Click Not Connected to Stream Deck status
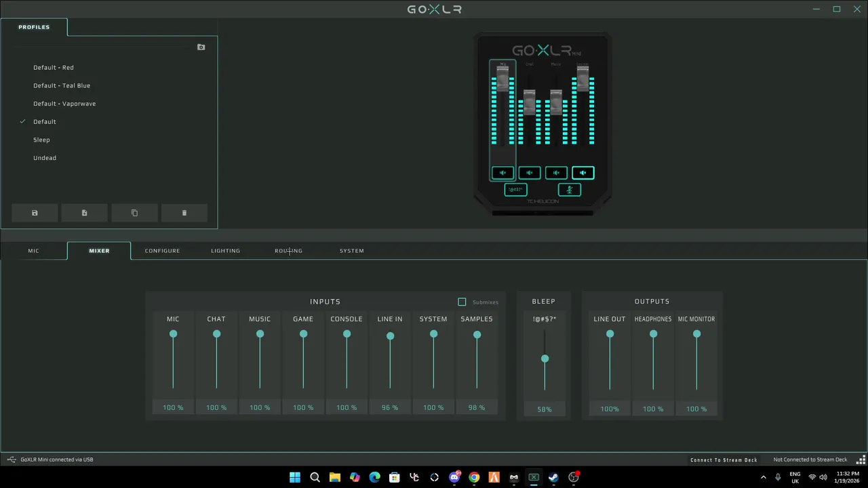This screenshot has width=868, height=488. pos(810,460)
